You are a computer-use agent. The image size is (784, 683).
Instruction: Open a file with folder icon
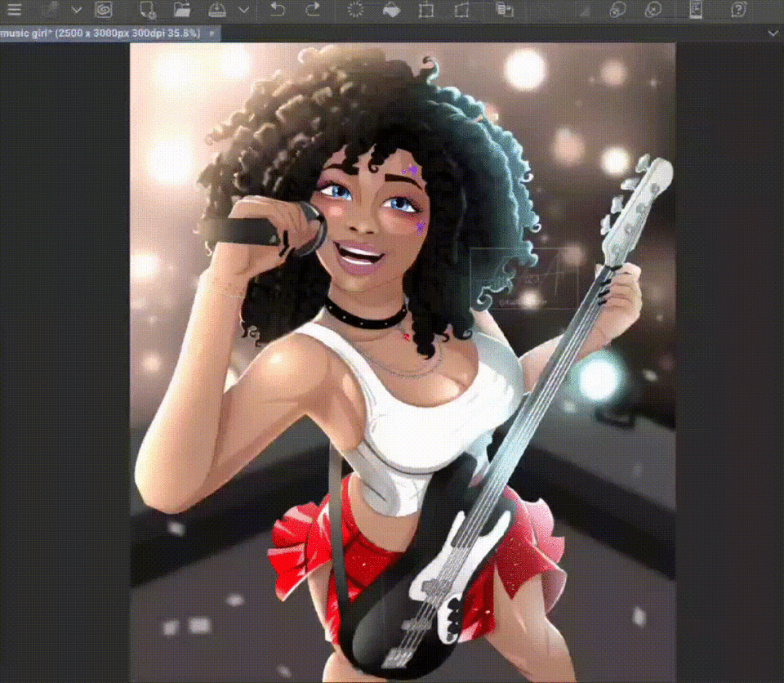pos(182,10)
